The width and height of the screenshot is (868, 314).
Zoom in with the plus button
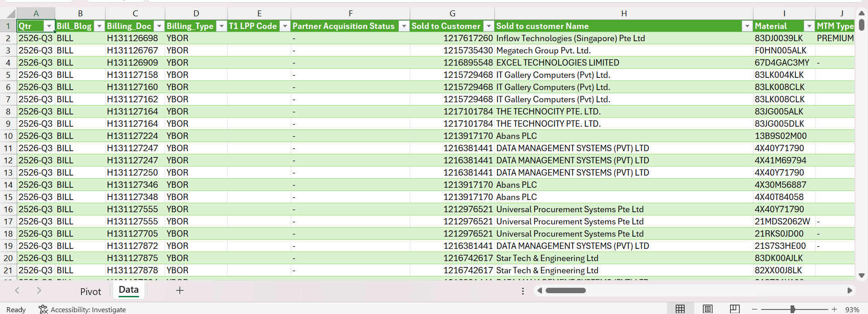click(x=834, y=309)
